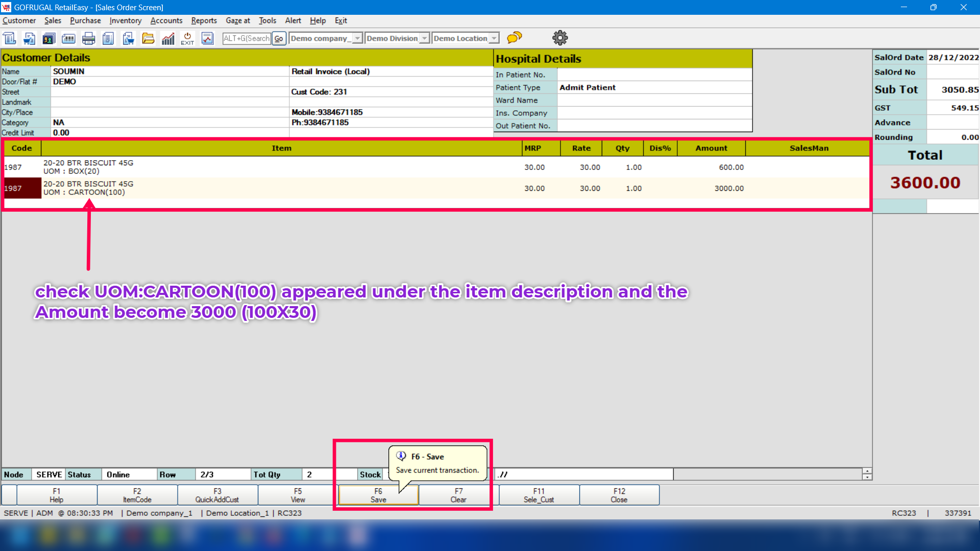Click the printer icon in toolbar
980x551 pixels.
pos(89,38)
